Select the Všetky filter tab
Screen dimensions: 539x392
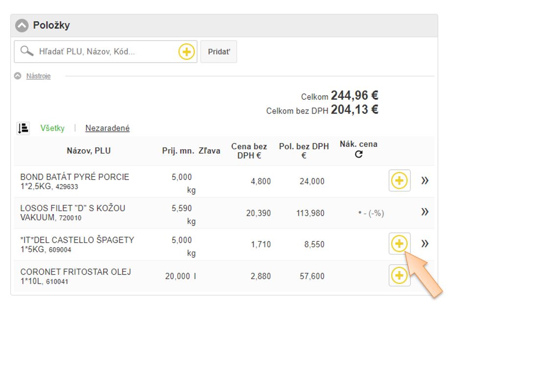52,128
